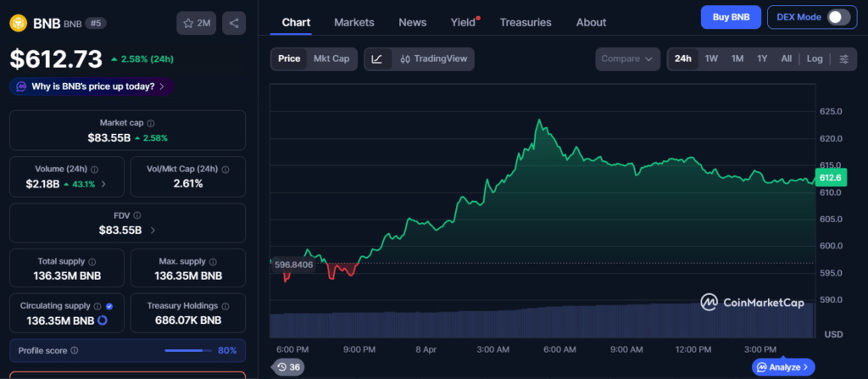Open the Compare dropdown
Screen dimensions: 868x379
[x=627, y=59]
